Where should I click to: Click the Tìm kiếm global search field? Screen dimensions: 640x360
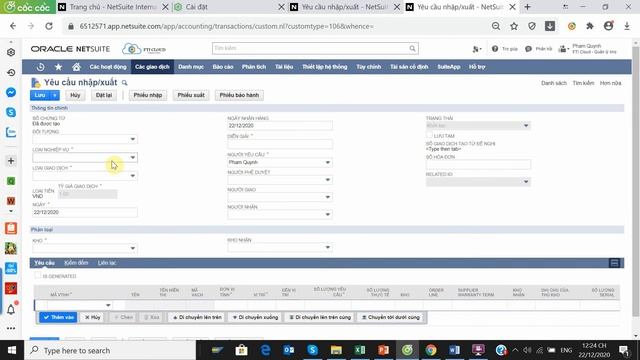[x=310, y=48]
